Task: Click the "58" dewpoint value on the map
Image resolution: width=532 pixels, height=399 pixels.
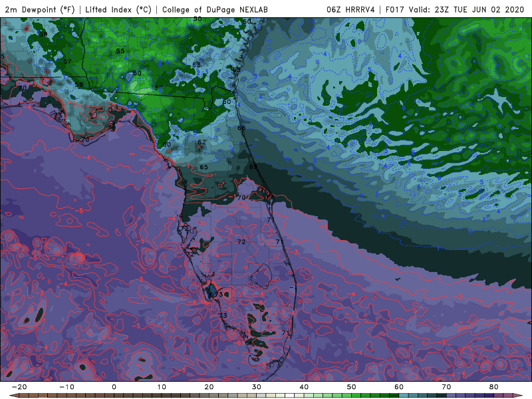Action: 78,84
